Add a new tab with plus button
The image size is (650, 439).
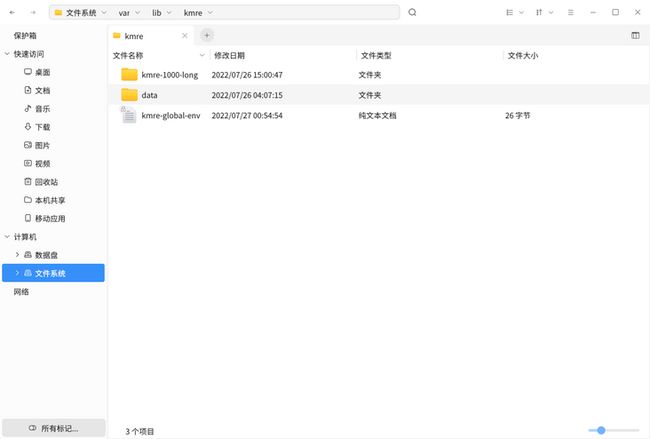coord(207,35)
